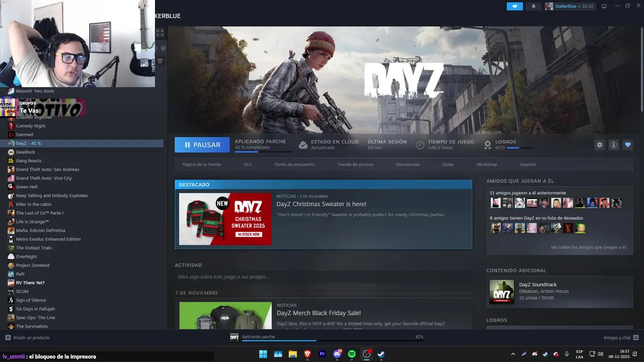The image size is (644, 362).
Task: Click the DayZ icon in downloads bar
Action: coord(234,337)
